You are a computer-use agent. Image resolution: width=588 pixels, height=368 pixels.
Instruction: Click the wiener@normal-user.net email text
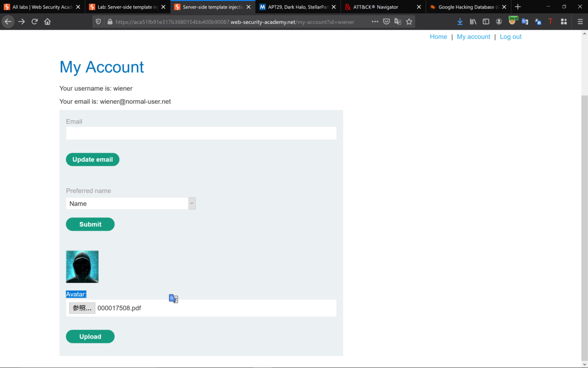[135, 102]
